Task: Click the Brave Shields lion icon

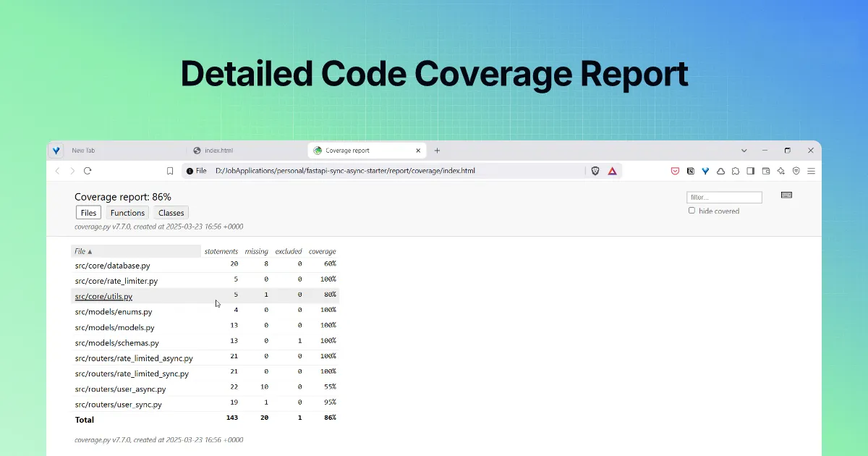Action: pos(595,171)
